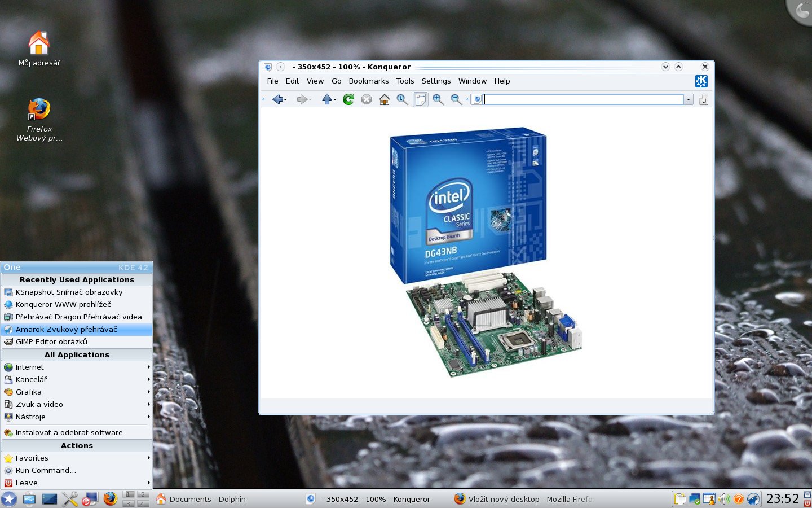Launch GIMP Editor obrázků
The width and height of the screenshot is (812, 508).
coord(77,342)
